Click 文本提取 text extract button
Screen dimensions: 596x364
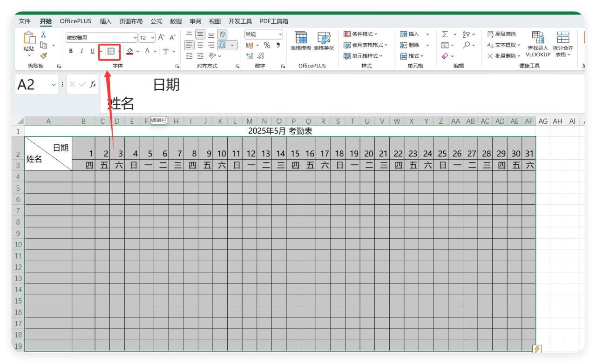(503, 45)
